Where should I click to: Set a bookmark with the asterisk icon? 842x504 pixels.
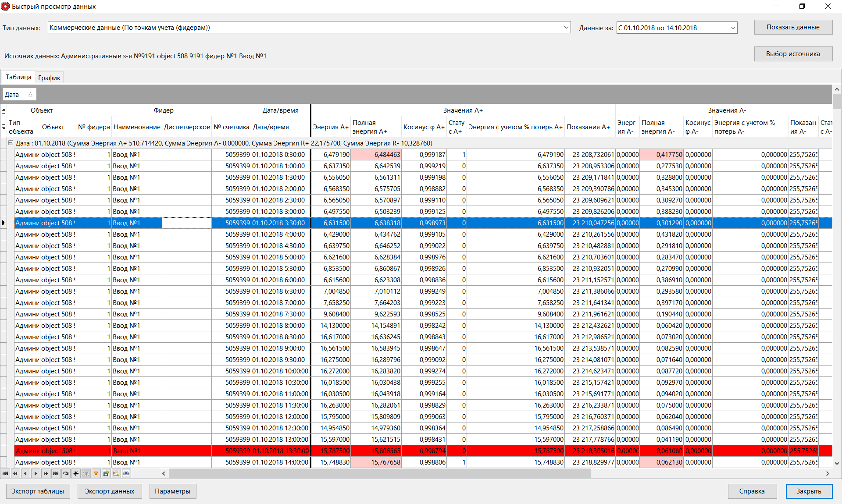(x=76, y=473)
